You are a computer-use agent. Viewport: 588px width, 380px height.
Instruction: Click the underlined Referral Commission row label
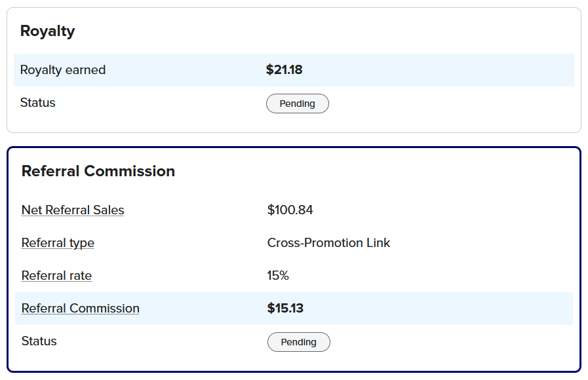tap(80, 308)
